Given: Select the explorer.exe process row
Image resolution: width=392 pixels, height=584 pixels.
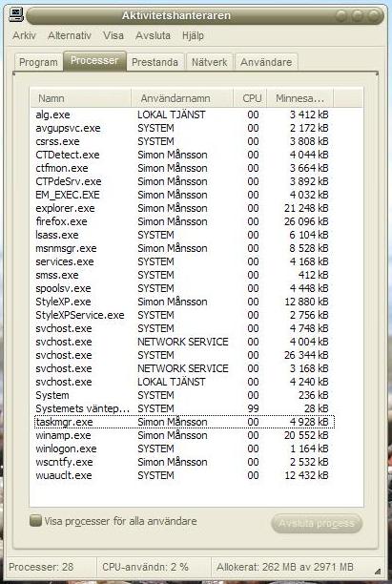Looking at the screenshot, I should pos(182,208).
